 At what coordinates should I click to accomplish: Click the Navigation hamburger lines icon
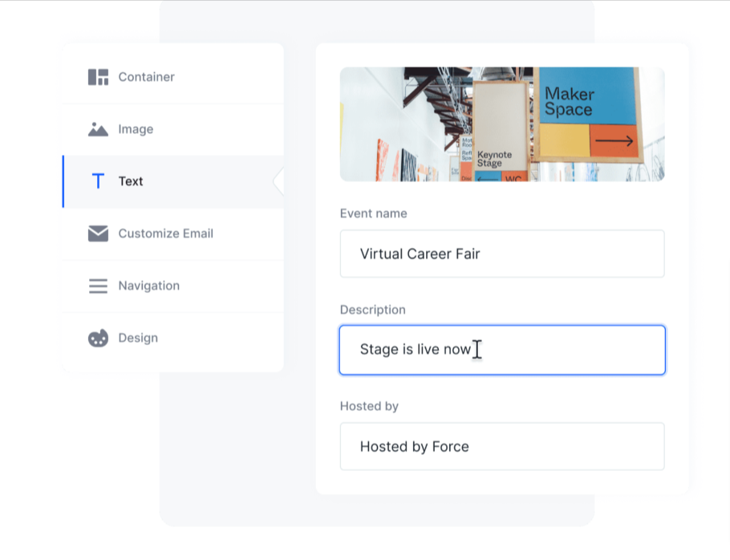tap(98, 286)
